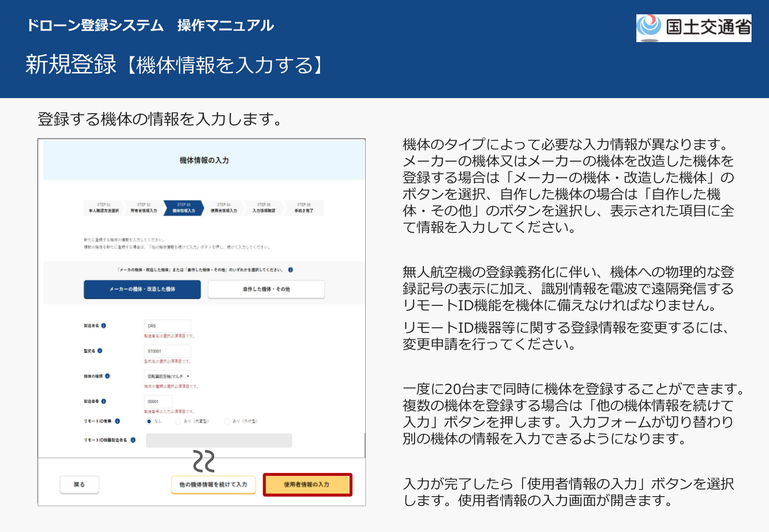
Task: Click the error text 機体の種類は選択必須項目です。
Action: [x=171, y=386]
